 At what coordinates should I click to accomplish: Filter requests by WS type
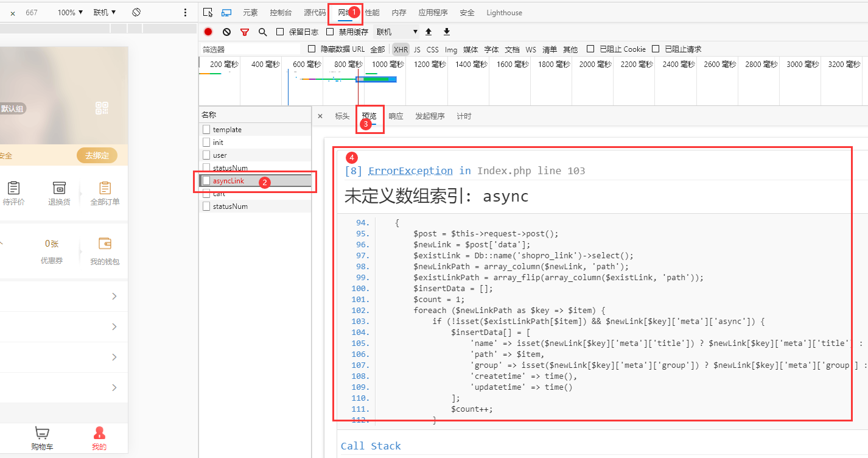click(x=531, y=49)
